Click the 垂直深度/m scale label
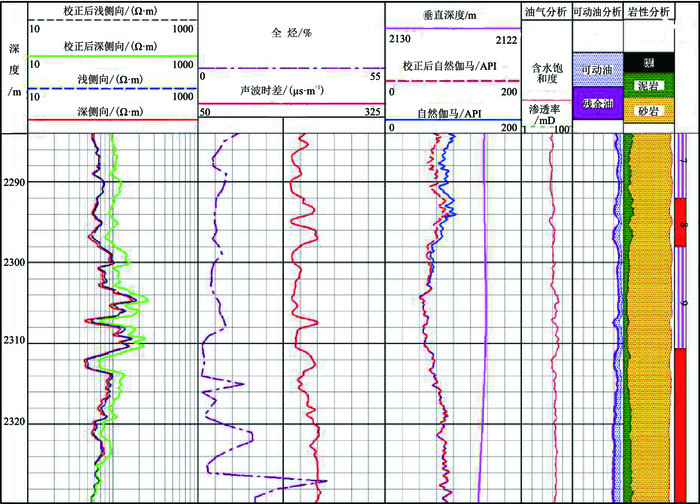Screen dimensions: 700x504 (454, 12)
